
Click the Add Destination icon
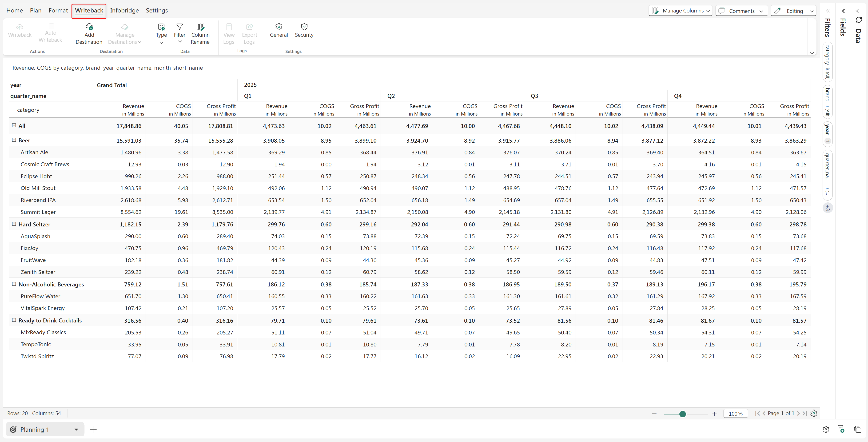tap(89, 27)
